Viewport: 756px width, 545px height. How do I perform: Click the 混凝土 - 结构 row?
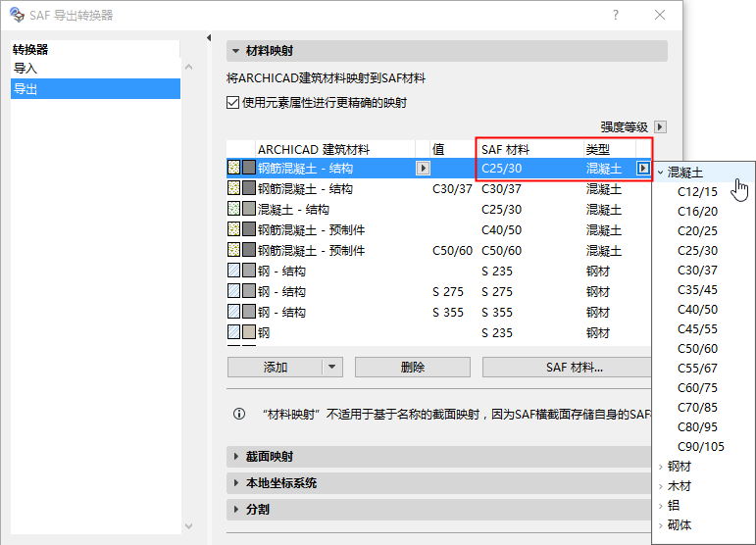(x=438, y=210)
